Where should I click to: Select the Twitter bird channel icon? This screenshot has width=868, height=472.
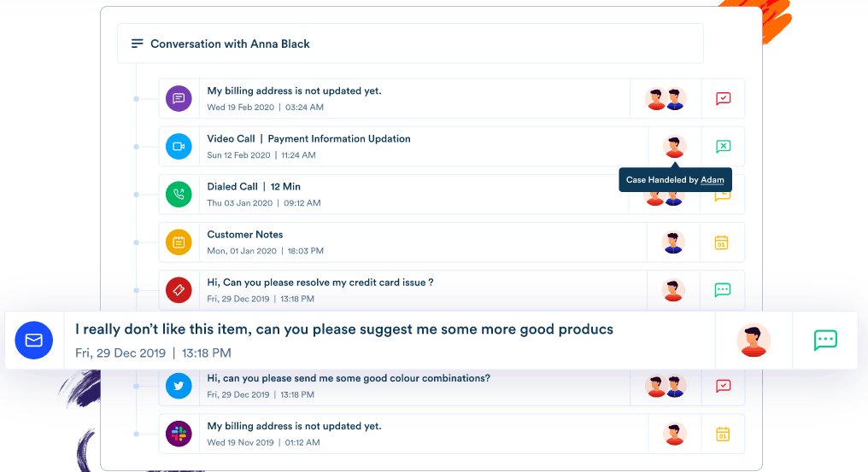pos(179,386)
